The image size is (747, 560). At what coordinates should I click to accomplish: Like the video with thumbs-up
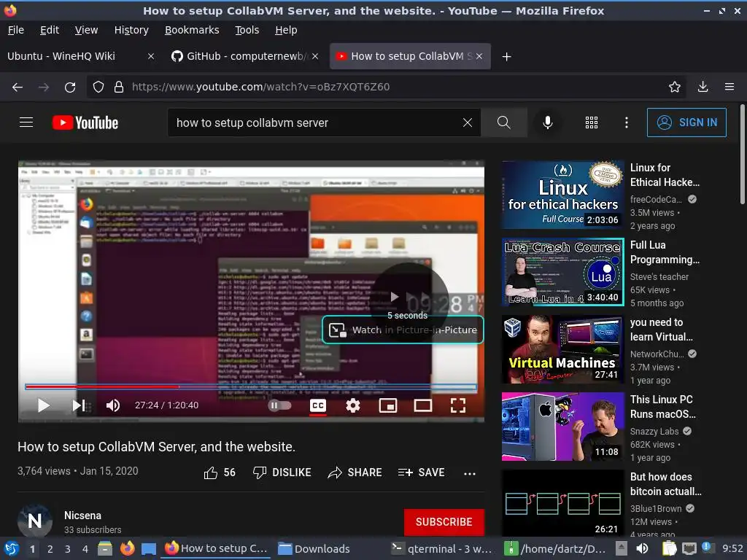(220, 472)
